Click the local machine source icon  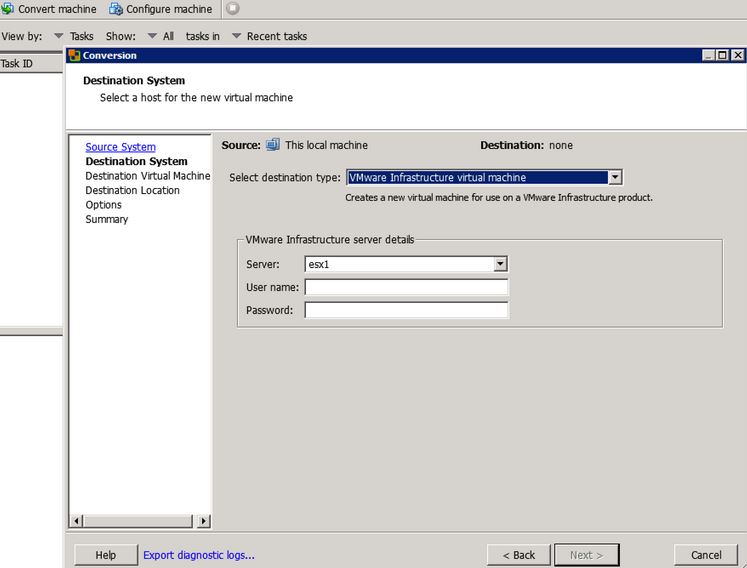(273, 144)
